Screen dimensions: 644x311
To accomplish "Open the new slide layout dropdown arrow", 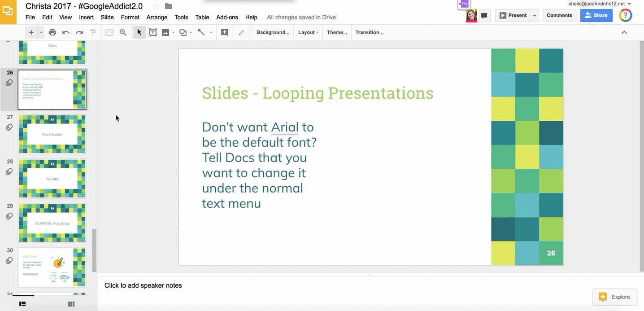I will pos(41,32).
